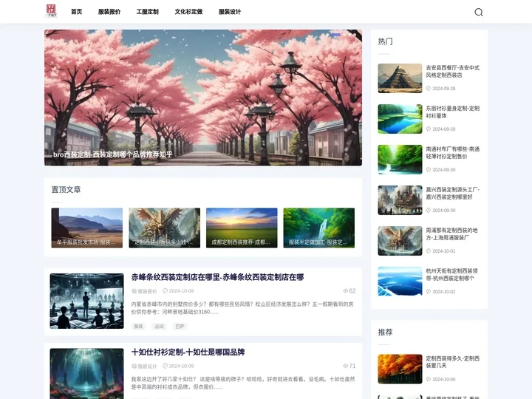532x399 pixels.
Task: Click the blue river thumbnail for 东丽衬衫
Action: 400,119
